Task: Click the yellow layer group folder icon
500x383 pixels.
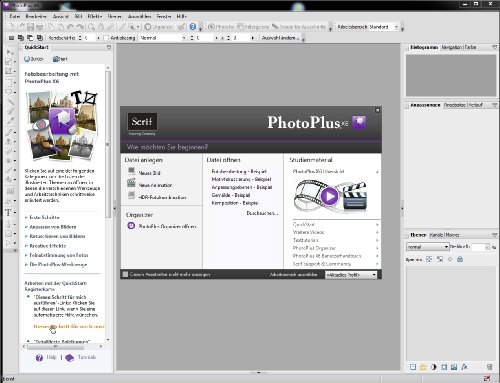Action: tap(423, 367)
